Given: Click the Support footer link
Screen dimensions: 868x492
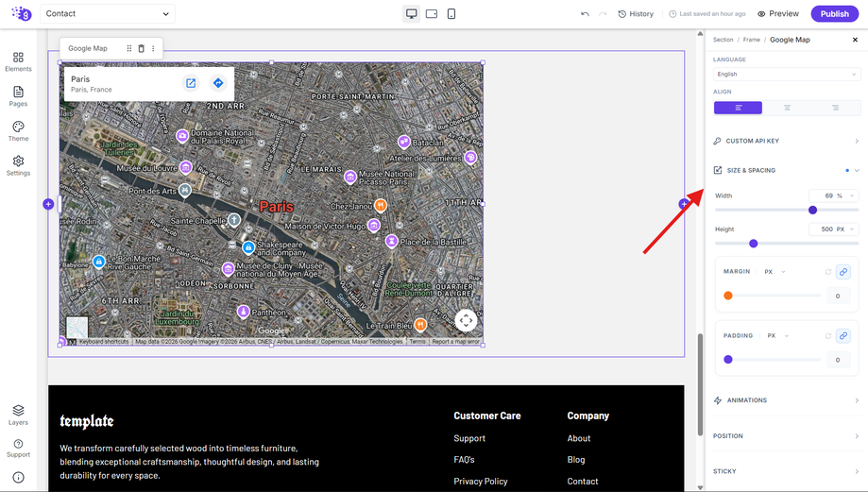Looking at the screenshot, I should [x=469, y=438].
